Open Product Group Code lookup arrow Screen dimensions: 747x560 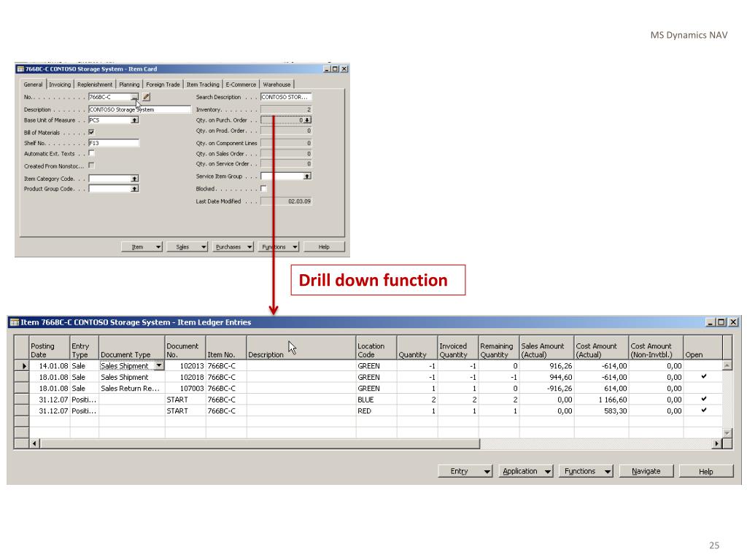coord(135,189)
